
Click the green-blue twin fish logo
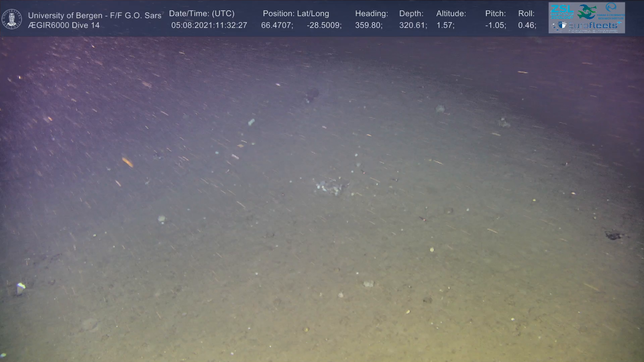(587, 12)
